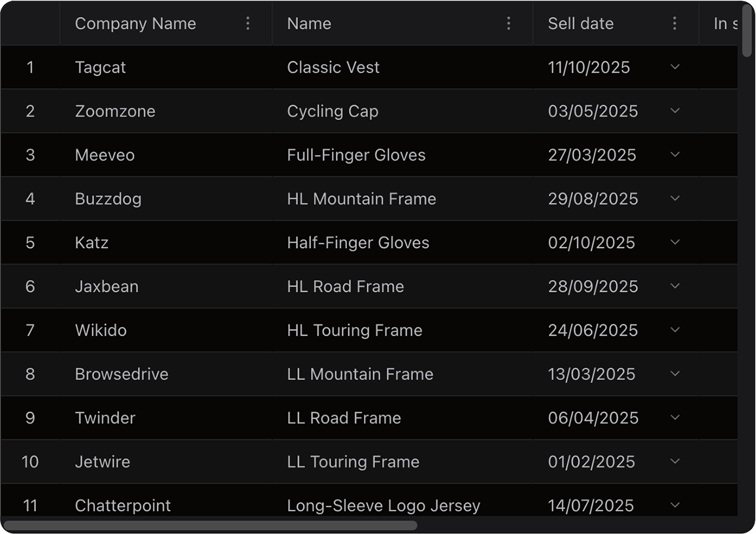Click the Sell date column header

pos(580,24)
